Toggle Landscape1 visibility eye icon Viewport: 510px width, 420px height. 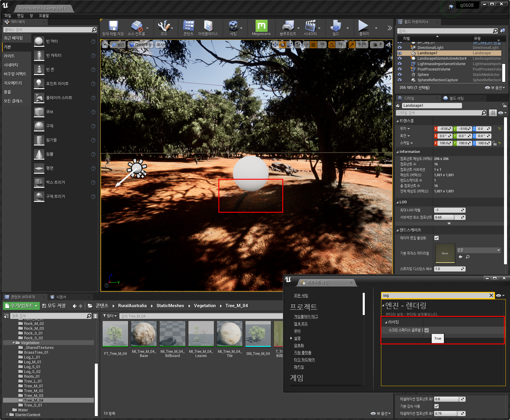pos(400,53)
